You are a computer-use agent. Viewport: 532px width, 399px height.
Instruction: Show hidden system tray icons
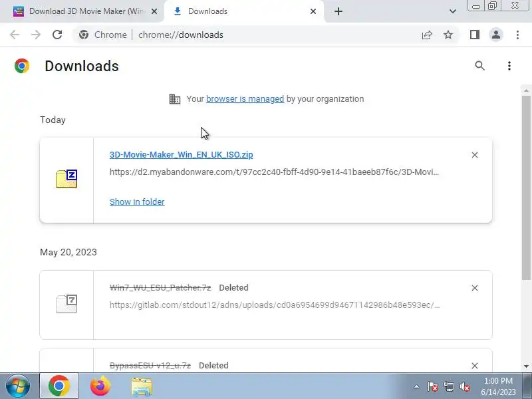pyautogui.click(x=416, y=386)
